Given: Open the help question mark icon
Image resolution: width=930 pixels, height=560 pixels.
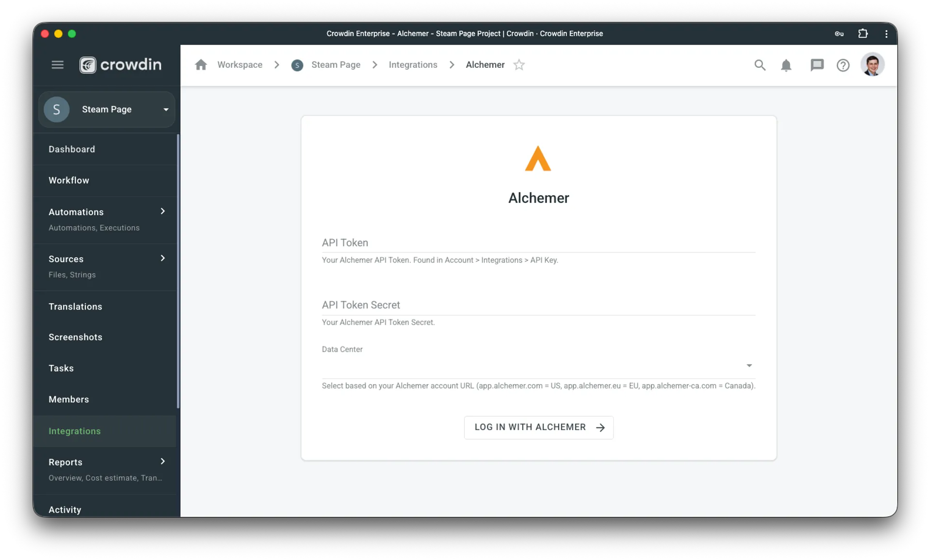Looking at the screenshot, I should click(843, 64).
